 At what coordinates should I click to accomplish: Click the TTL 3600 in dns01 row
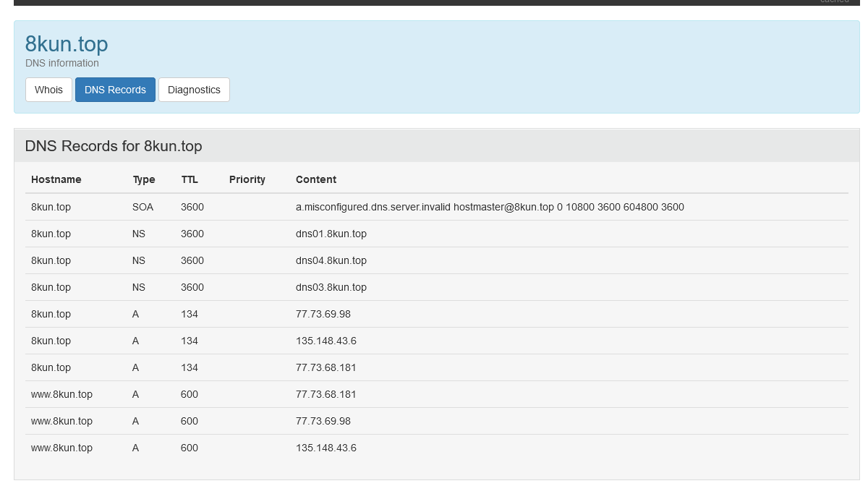[192, 234]
